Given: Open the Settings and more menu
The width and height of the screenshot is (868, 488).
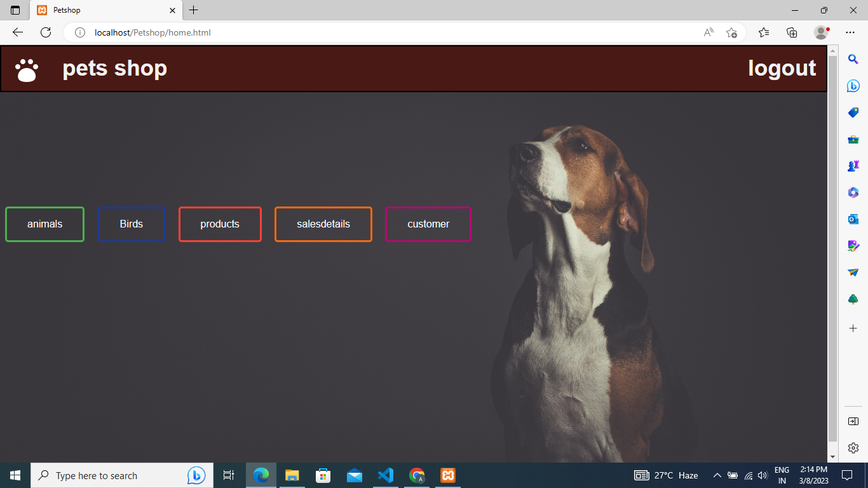Looking at the screenshot, I should click(x=850, y=32).
